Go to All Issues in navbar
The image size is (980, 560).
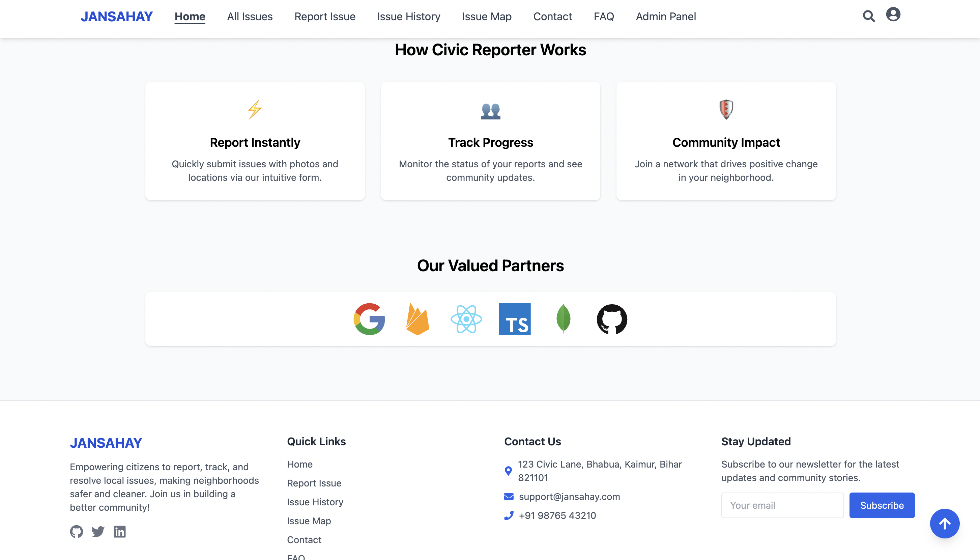point(250,17)
